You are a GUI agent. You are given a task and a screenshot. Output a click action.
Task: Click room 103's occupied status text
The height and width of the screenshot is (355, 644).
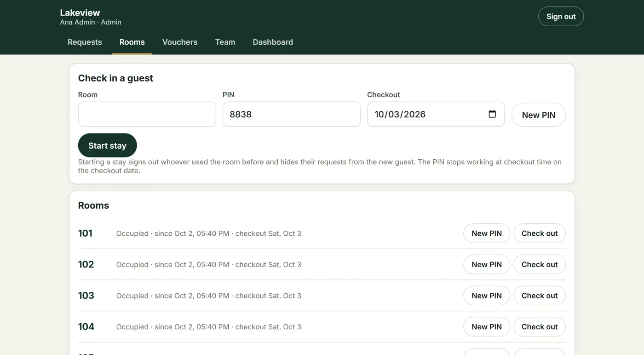click(x=209, y=296)
